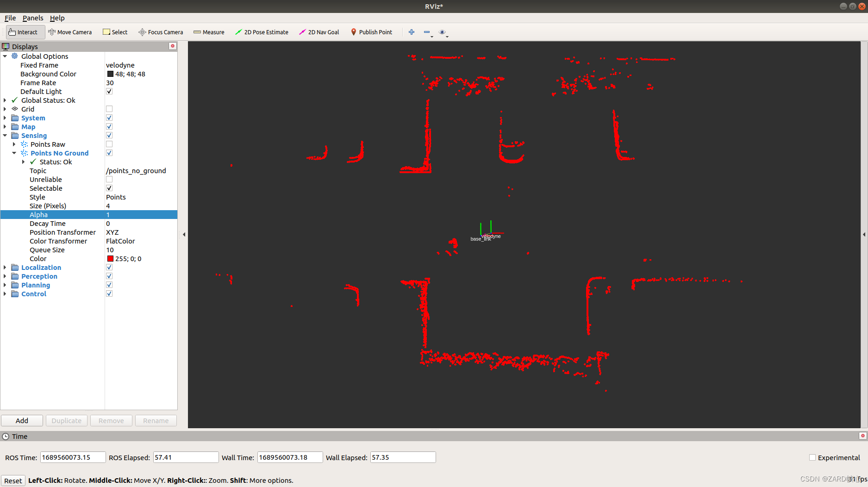Uncheck the Map group checkbox

pos(109,126)
